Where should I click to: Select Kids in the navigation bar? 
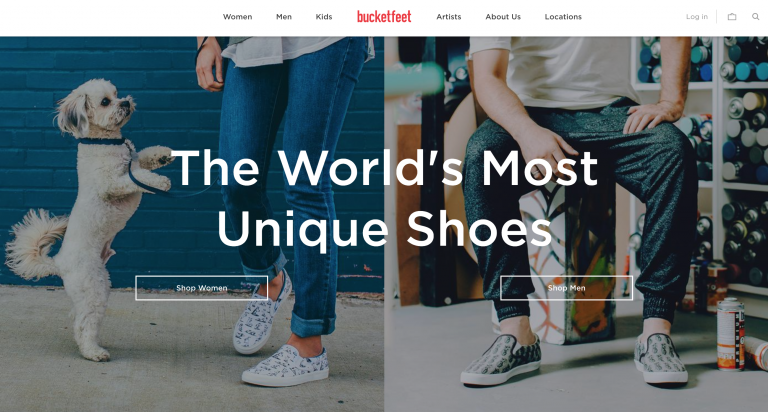tap(324, 17)
